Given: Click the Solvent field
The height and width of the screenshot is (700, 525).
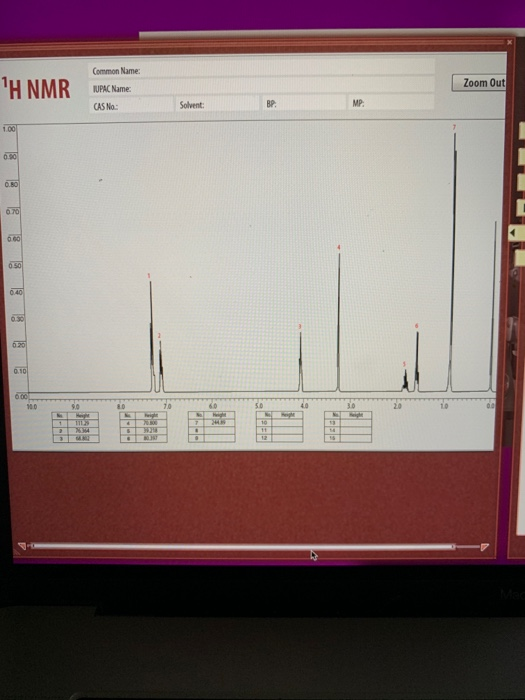Looking at the screenshot, I should pyautogui.click(x=217, y=105).
